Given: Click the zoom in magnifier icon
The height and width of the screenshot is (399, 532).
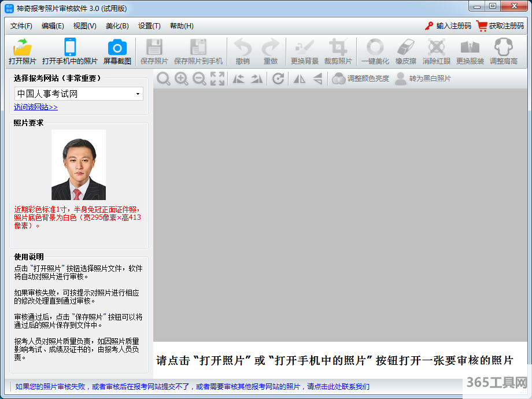Looking at the screenshot, I should (182, 79).
